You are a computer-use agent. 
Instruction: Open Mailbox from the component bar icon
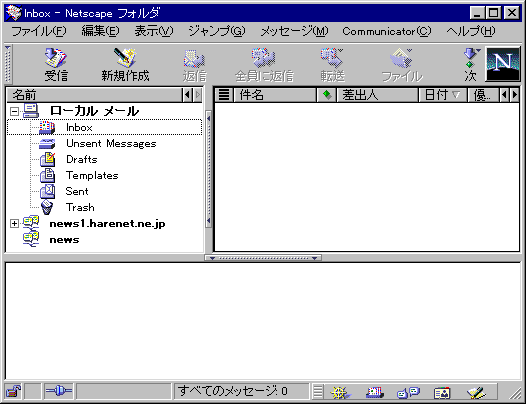coord(375,392)
